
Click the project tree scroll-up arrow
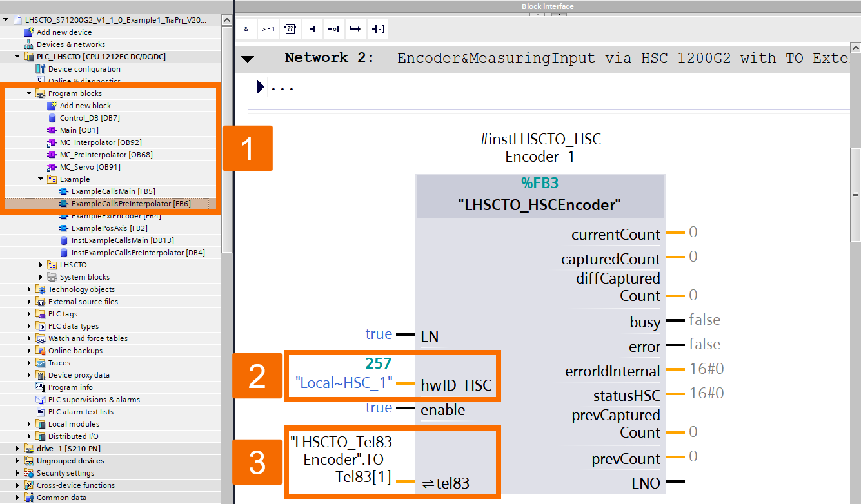pyautogui.click(x=226, y=20)
